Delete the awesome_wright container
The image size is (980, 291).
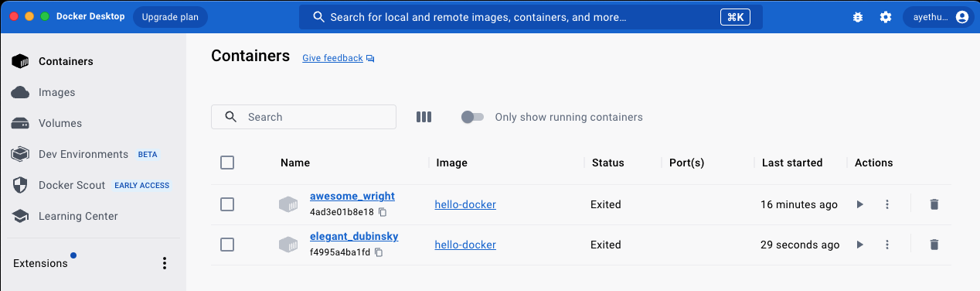pos(934,204)
